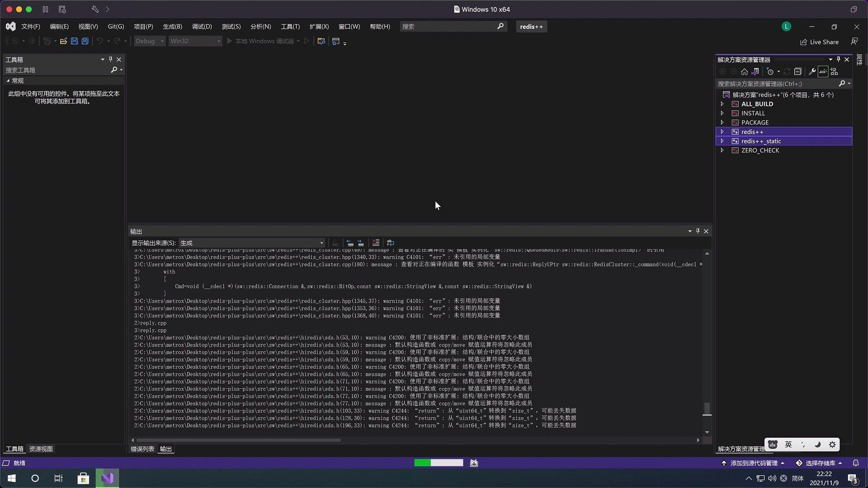The image size is (868, 488).
Task: Click the Find in Files toolbar icon
Action: (x=321, y=41)
